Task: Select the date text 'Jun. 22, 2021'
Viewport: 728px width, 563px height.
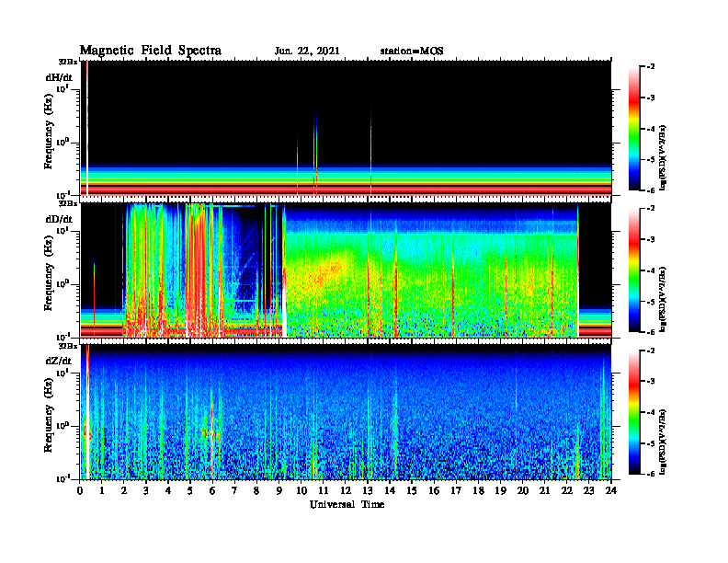Action: (307, 52)
